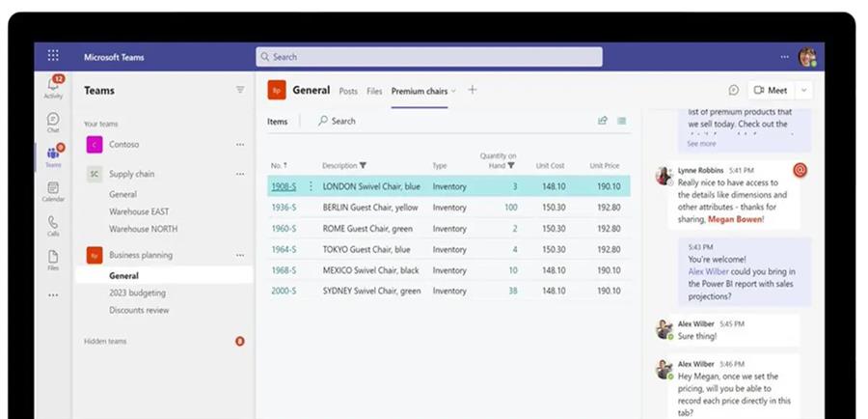Viewport: 868px width, 419px height.
Task: Click the filter icon beside Teams heading
Action: point(240,90)
